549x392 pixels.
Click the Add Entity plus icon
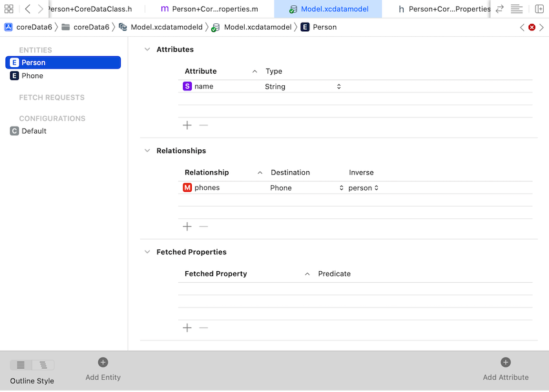(x=103, y=363)
